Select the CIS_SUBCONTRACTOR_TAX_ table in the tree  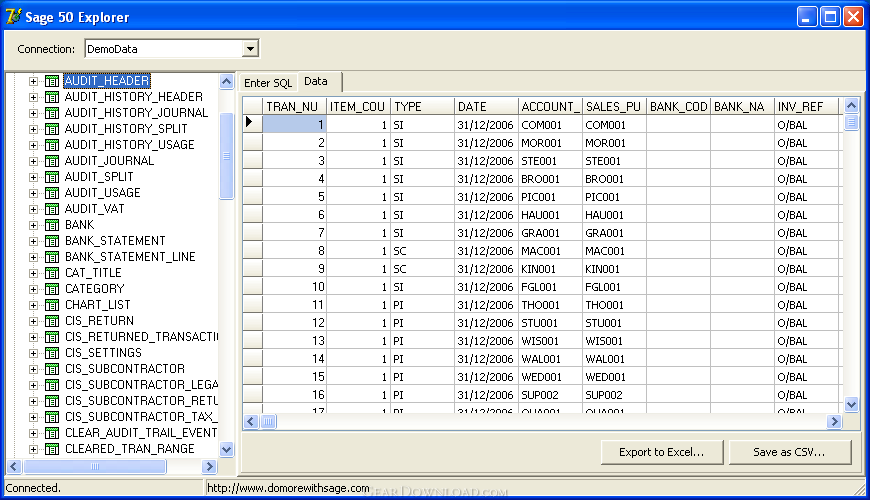pyautogui.click(x=141, y=417)
